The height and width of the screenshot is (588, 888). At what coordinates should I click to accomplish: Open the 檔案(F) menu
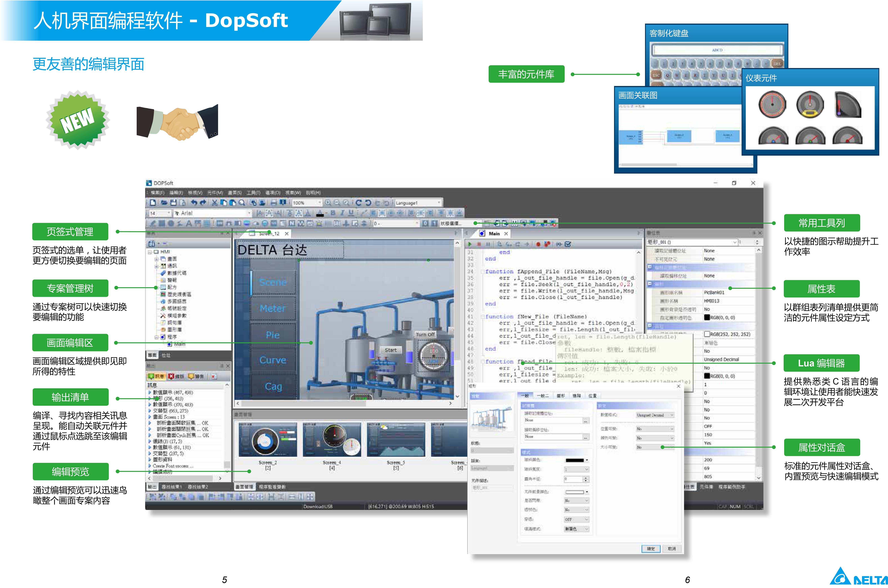pos(157,193)
